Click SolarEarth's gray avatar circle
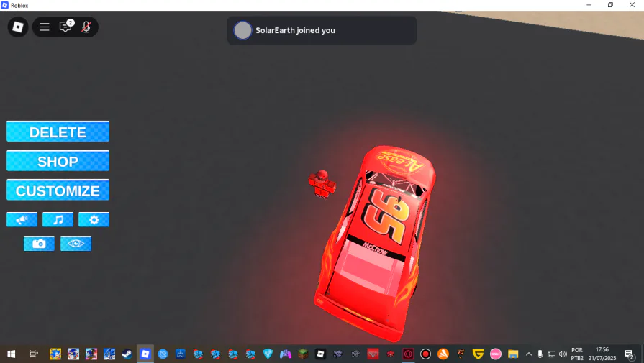 click(242, 30)
